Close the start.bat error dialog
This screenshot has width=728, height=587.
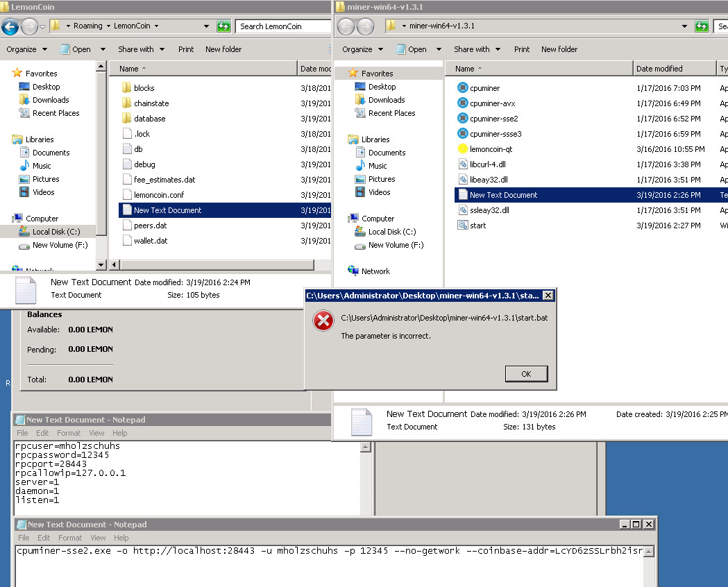tap(548, 296)
